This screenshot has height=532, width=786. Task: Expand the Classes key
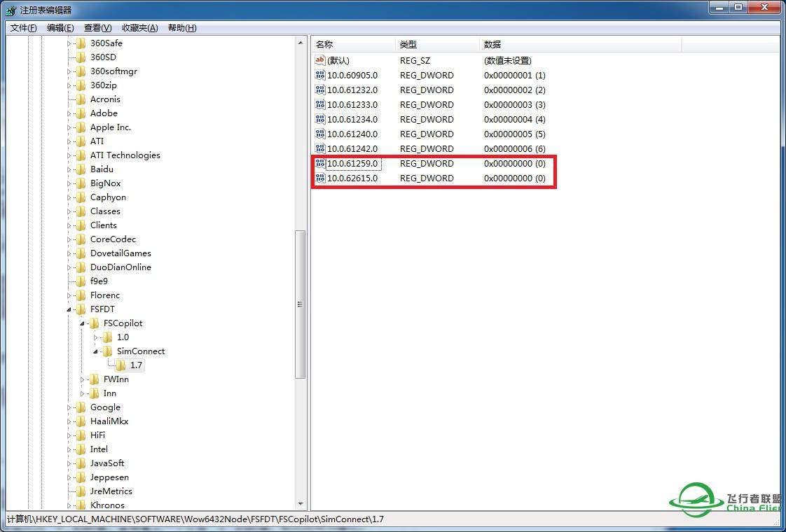click(69, 212)
